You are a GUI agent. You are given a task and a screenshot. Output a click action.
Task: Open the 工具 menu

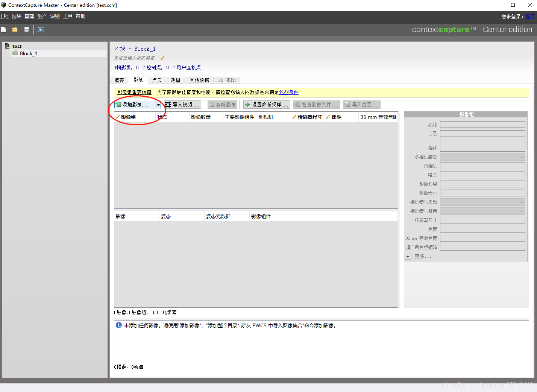68,16
